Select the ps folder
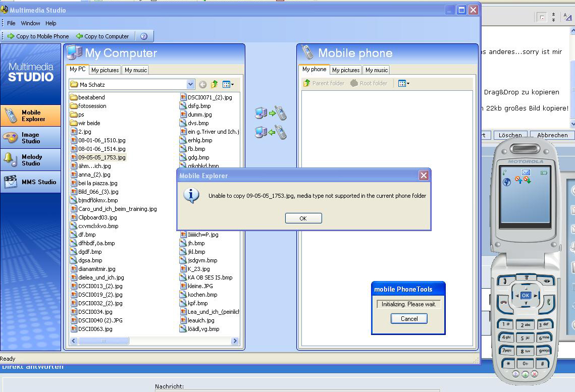 click(77, 115)
